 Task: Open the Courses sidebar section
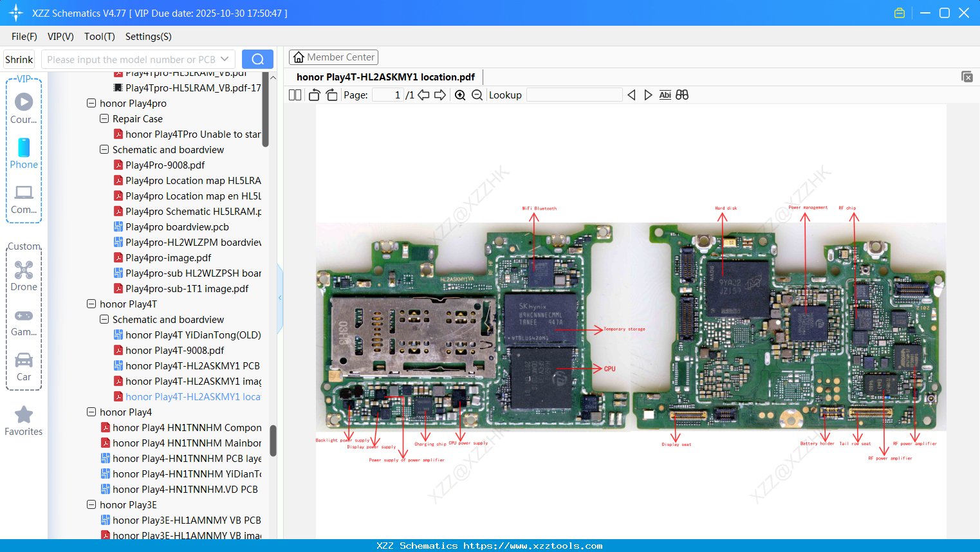click(24, 108)
